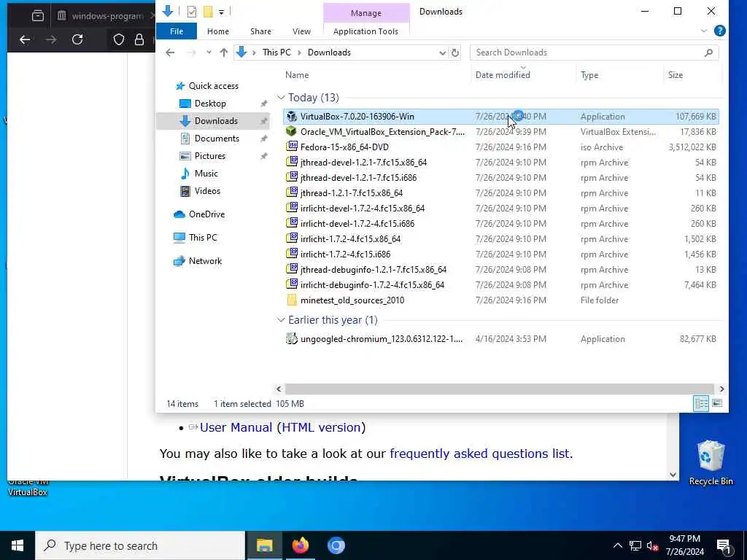The width and height of the screenshot is (747, 560).
Task: Sort by the Name column header
Action: click(297, 75)
